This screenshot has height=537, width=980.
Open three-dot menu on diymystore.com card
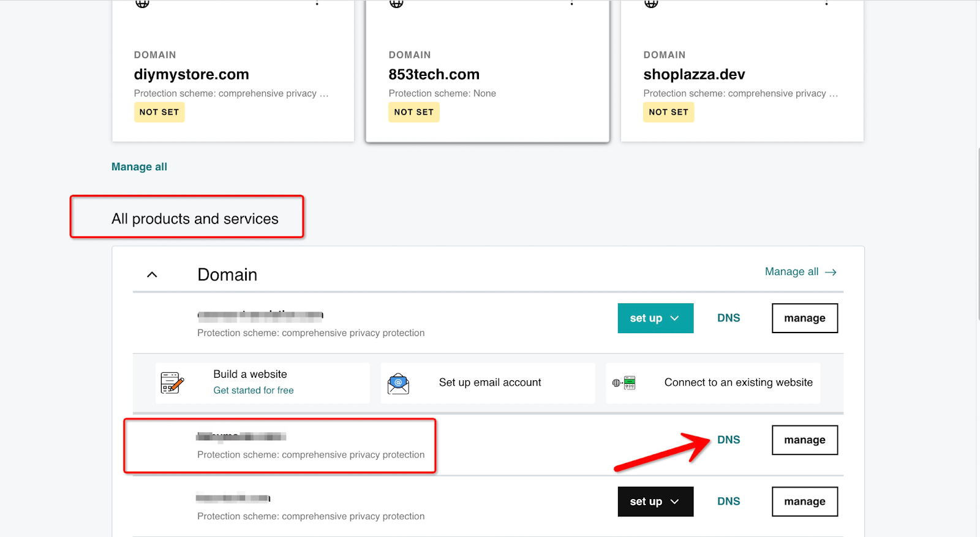(317, 3)
